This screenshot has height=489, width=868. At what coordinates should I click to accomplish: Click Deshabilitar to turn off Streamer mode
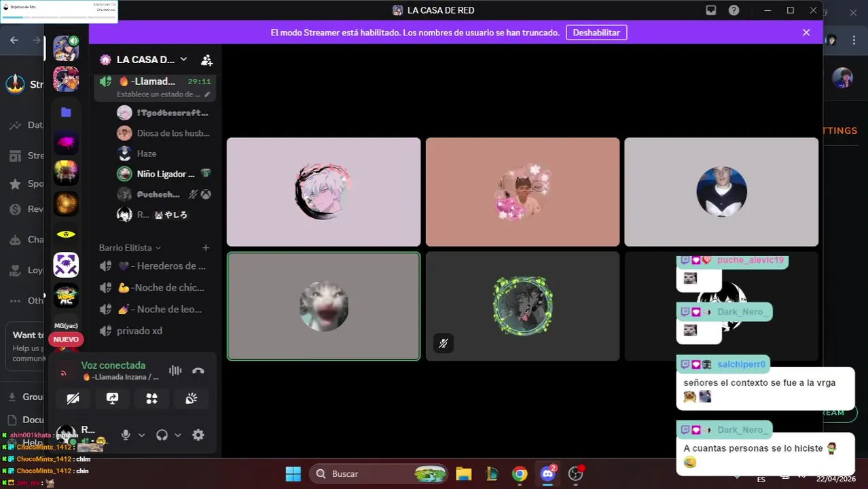(x=596, y=33)
